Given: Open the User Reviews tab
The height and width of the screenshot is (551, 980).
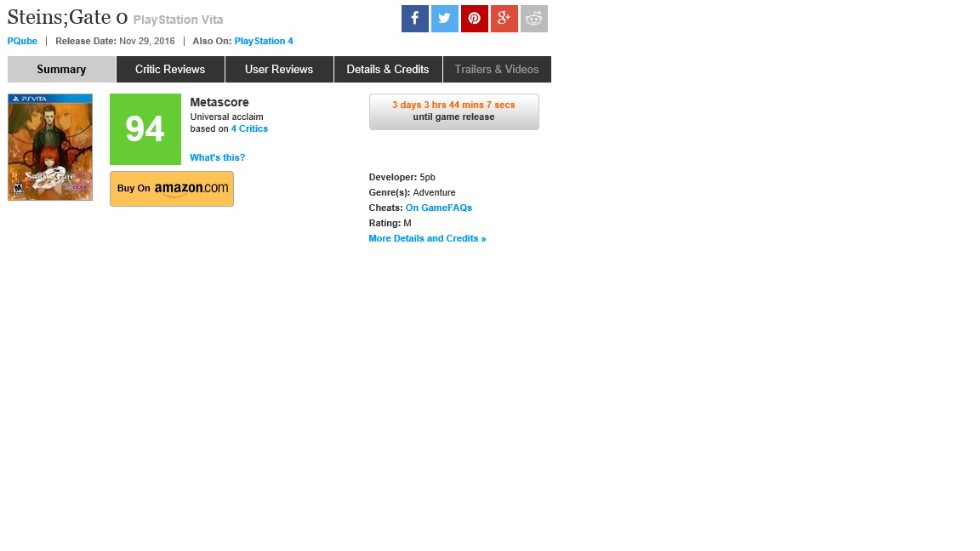Looking at the screenshot, I should point(279,69).
